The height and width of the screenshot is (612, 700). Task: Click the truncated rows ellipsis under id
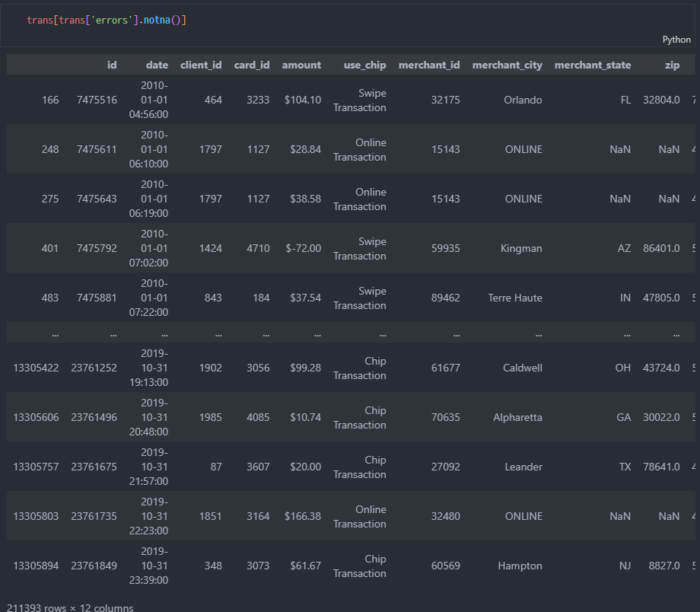click(x=113, y=333)
